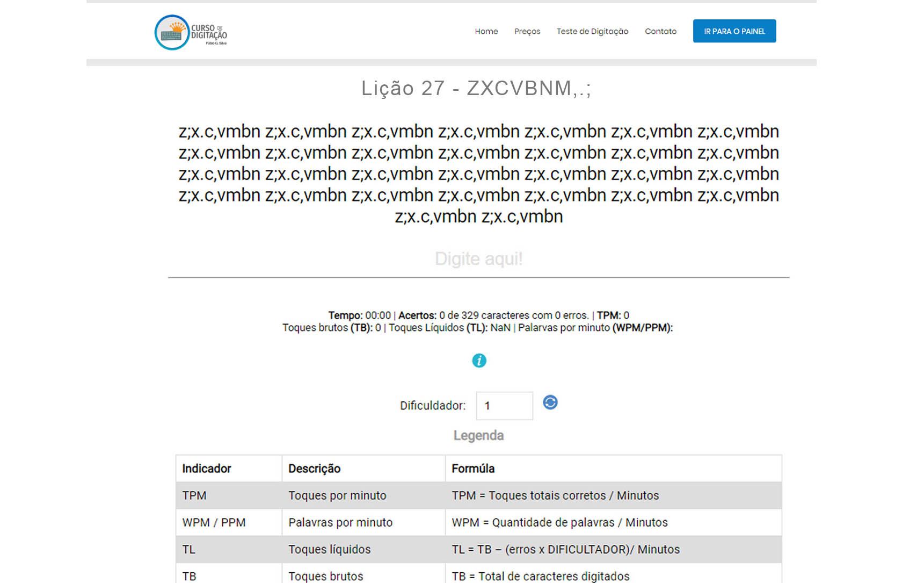Open the Home menu item
924x583 pixels.
coord(486,31)
